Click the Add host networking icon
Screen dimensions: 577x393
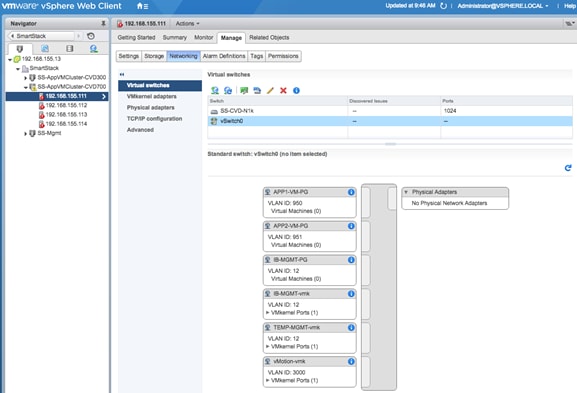(215, 91)
